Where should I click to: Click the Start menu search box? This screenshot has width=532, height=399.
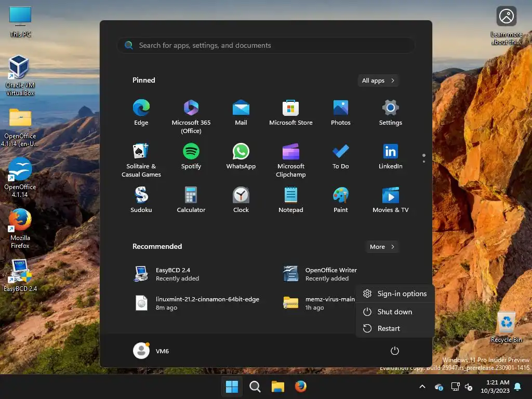point(266,45)
